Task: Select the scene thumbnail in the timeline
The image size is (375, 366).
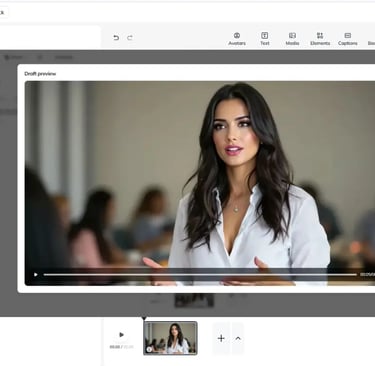Action: [x=170, y=338]
